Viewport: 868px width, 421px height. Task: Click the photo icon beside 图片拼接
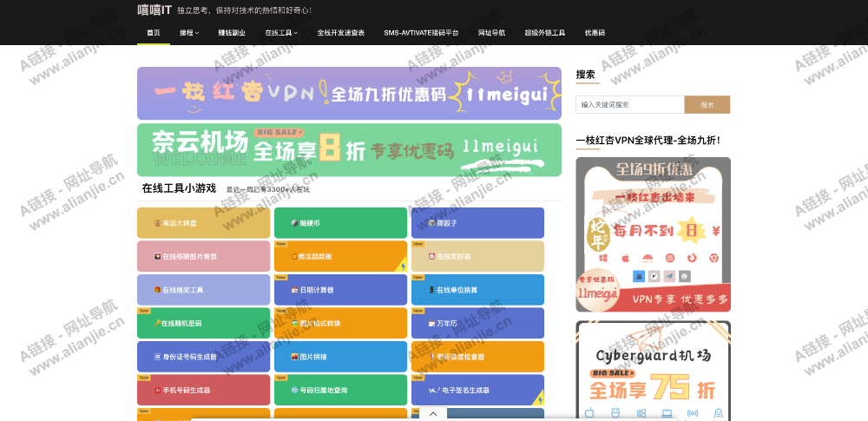coord(294,357)
